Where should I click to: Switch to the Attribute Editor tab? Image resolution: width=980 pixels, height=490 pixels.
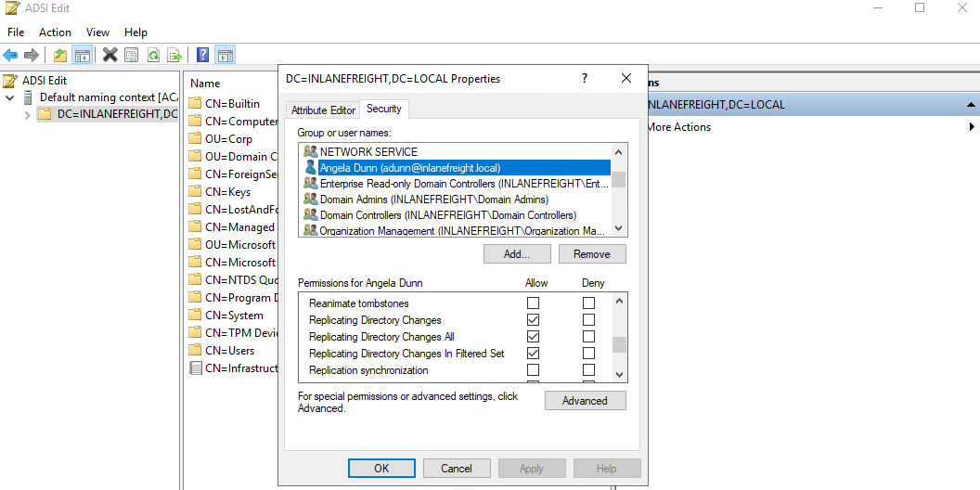tap(323, 110)
